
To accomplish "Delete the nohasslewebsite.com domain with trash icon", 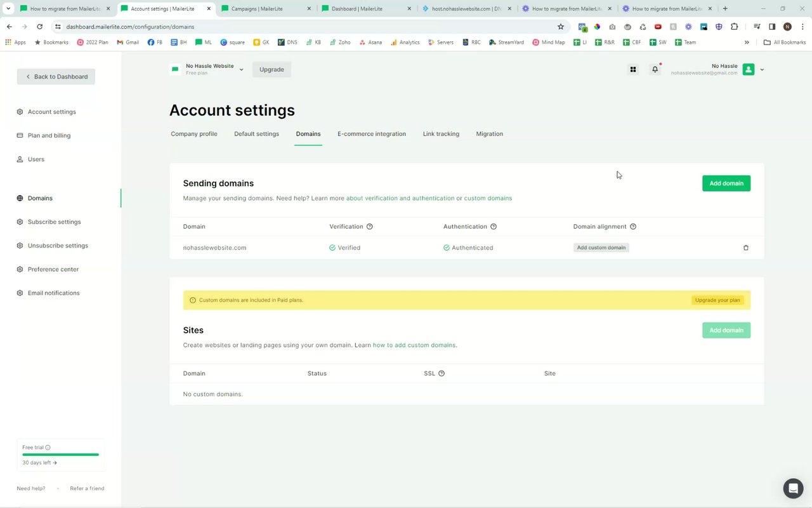I will (x=745, y=248).
